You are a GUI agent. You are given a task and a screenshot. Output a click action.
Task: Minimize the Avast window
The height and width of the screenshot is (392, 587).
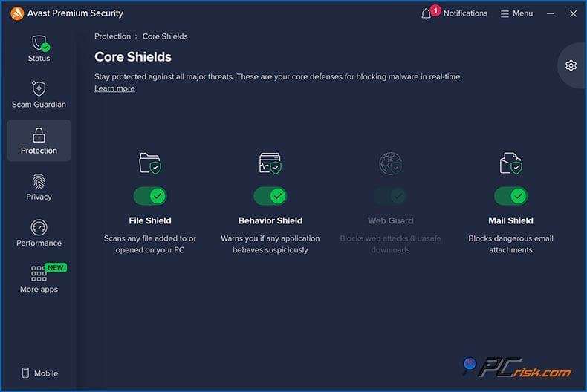click(550, 13)
